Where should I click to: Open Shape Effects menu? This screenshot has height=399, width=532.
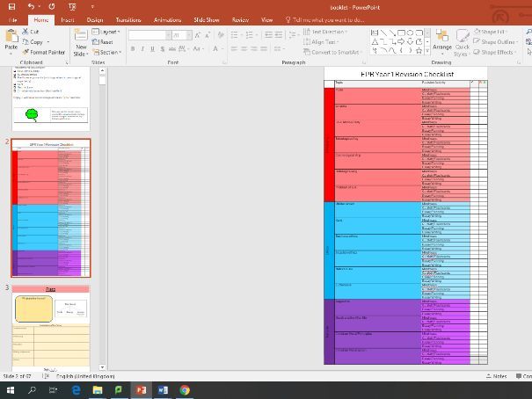click(495, 52)
